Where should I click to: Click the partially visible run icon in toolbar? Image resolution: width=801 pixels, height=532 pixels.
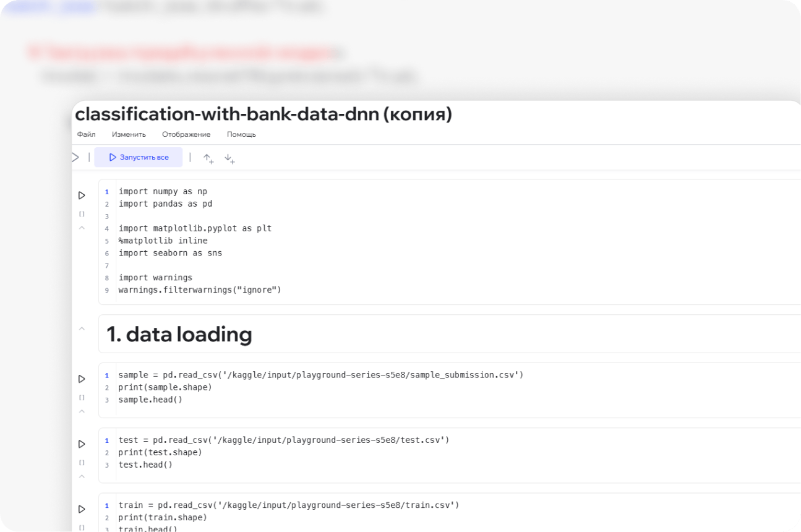pyautogui.click(x=75, y=158)
